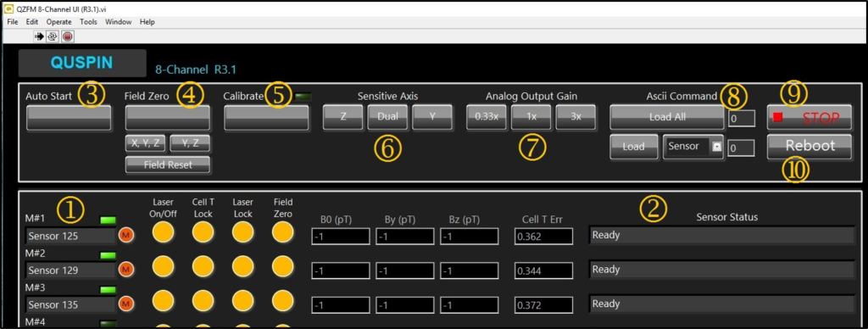Viewport: 868px width, 329px height.
Task: Click the Abort Execution toolbar icon
Action: pyautogui.click(x=67, y=36)
